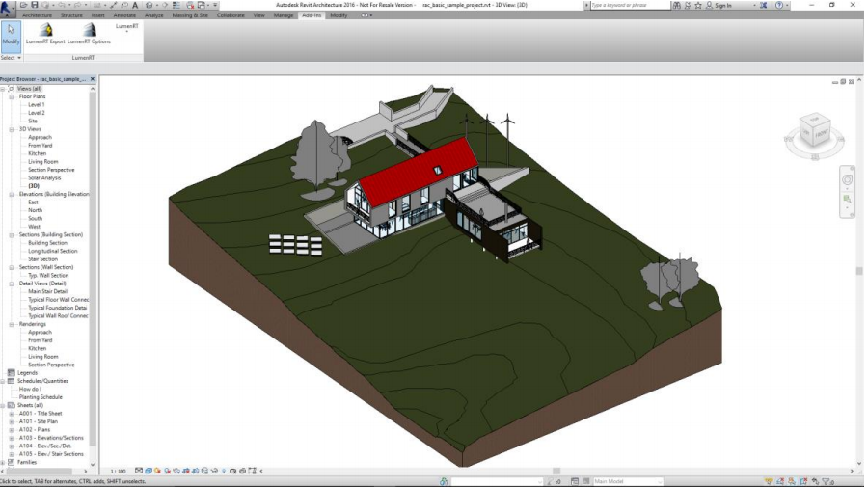The image size is (868, 487).
Task: Close the Project Browser panel
Action: point(93,79)
